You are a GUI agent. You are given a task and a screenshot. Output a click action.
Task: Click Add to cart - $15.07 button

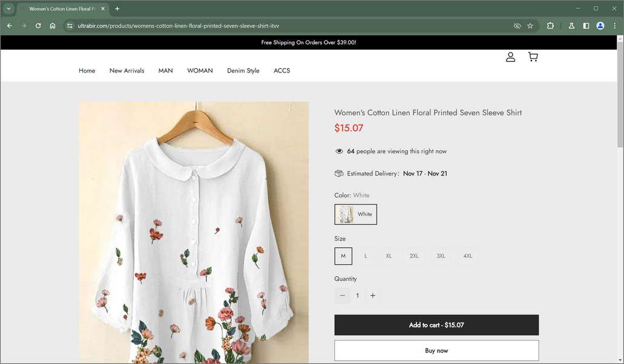click(436, 325)
